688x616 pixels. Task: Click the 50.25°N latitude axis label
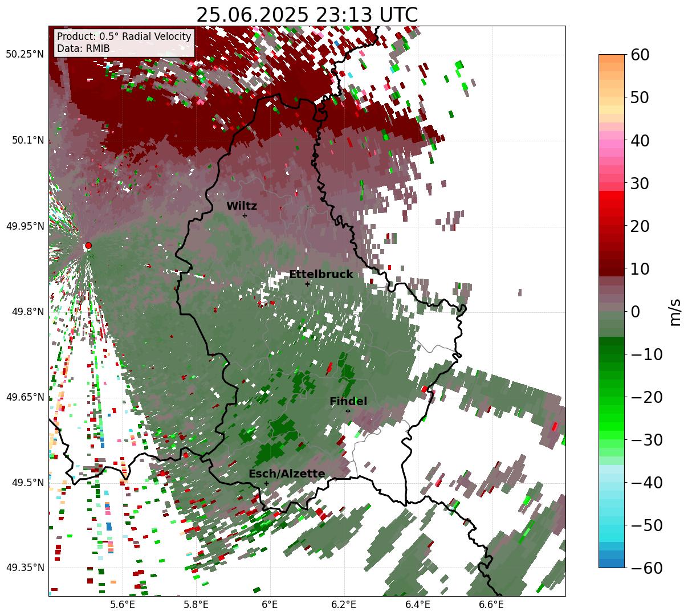click(x=25, y=55)
